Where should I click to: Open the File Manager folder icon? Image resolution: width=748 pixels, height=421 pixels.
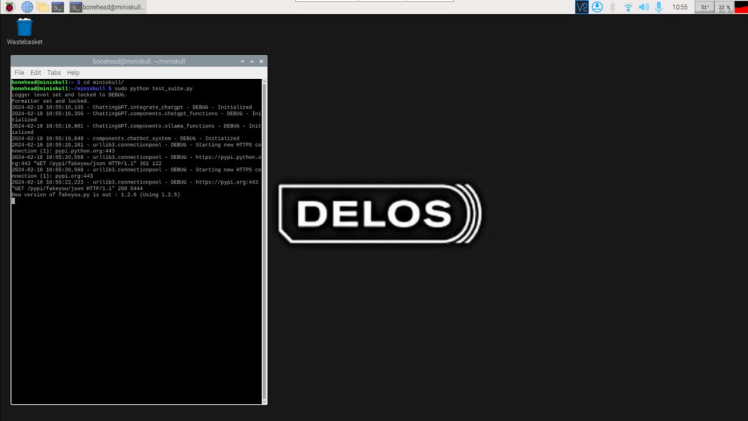pos(42,7)
